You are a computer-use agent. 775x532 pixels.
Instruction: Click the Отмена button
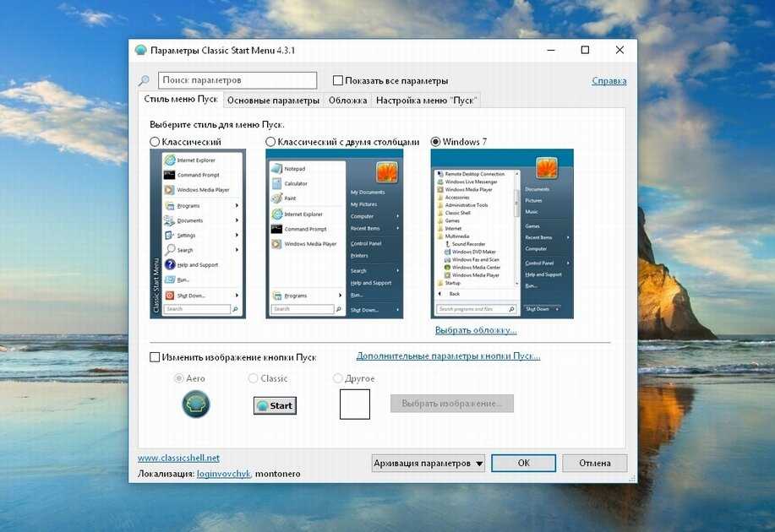point(595,463)
